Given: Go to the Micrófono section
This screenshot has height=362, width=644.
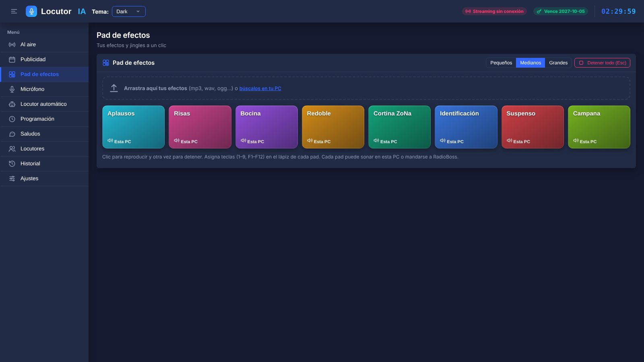Looking at the screenshot, I should [x=44, y=89].
